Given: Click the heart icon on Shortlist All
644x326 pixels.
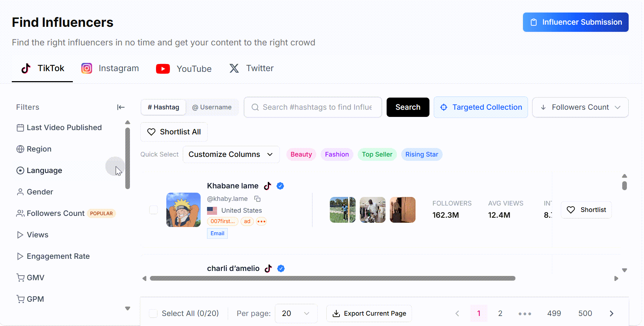Looking at the screenshot, I should [x=151, y=132].
